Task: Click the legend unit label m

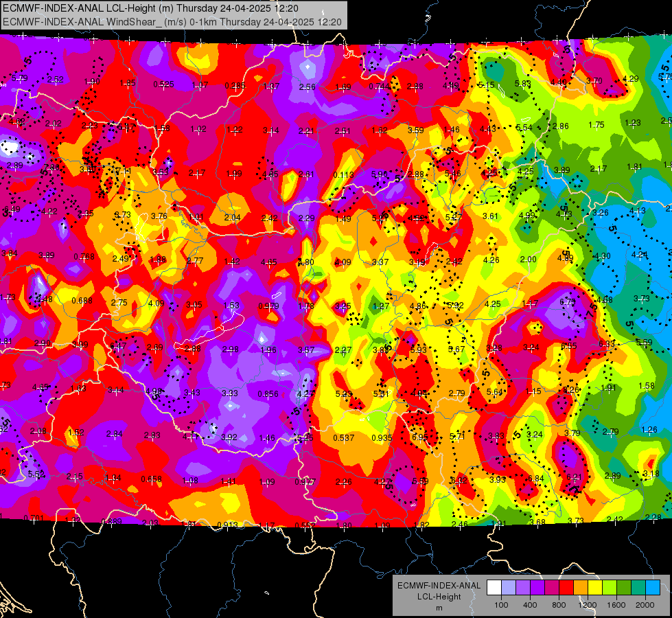Action: coord(439,608)
